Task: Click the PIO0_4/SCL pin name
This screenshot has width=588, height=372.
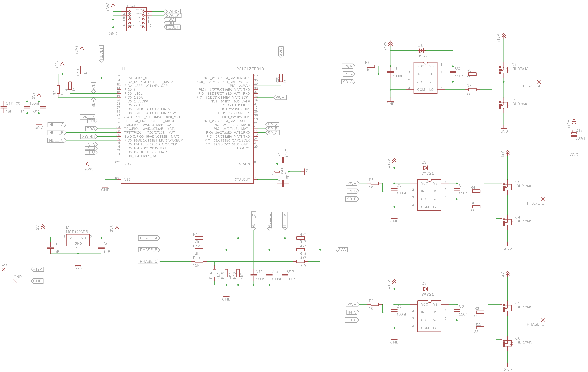Action: [x=133, y=93]
